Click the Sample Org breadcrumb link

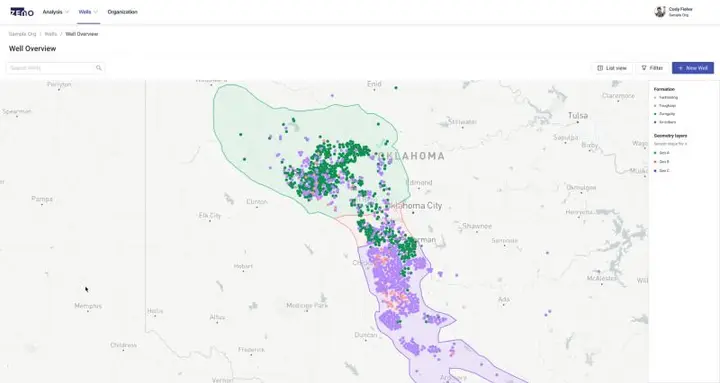(x=22, y=34)
